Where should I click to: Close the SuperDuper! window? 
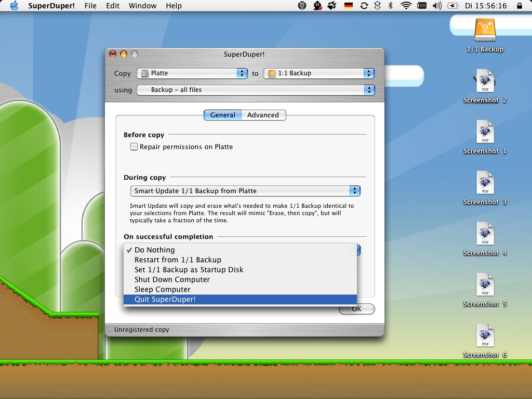[x=113, y=54]
